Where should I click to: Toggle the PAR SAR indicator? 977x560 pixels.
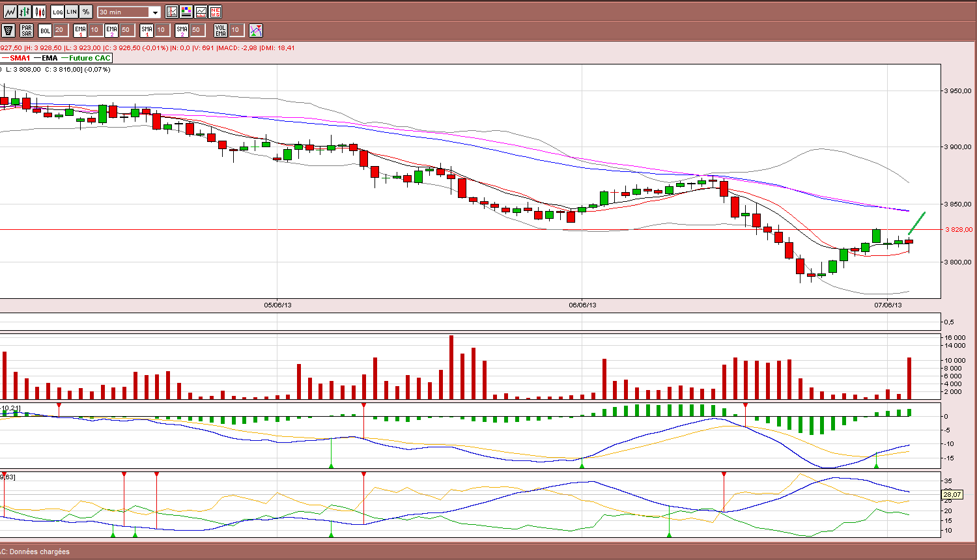(x=27, y=30)
